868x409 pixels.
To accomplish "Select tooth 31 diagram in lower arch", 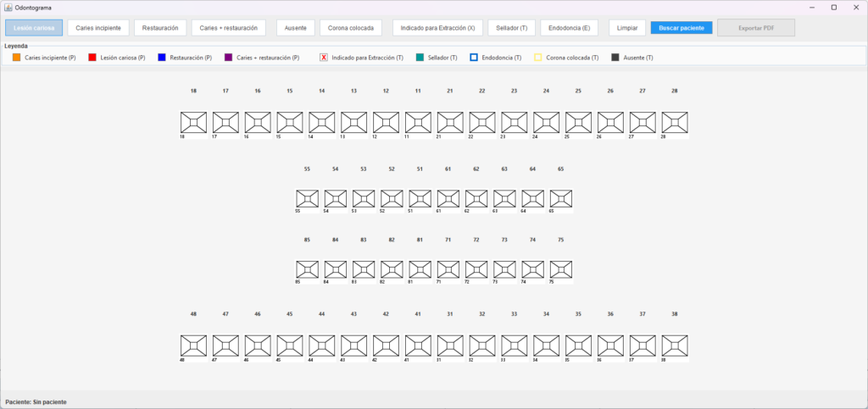I will tap(450, 345).
